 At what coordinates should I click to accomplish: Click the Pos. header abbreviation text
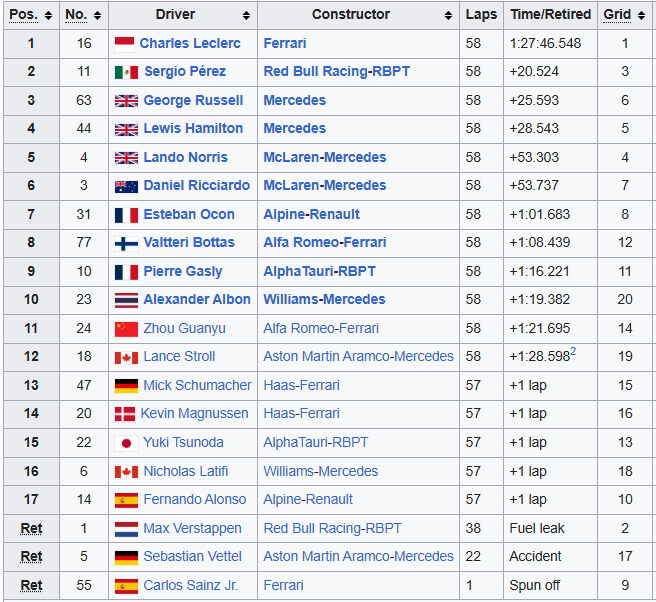23,15
